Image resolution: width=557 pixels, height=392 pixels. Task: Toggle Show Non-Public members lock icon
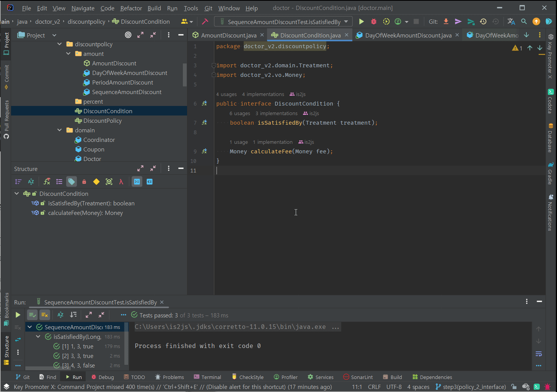tap(84, 182)
